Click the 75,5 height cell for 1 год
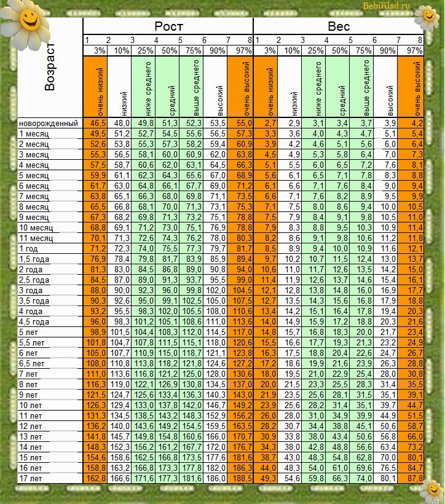 (x=168, y=248)
